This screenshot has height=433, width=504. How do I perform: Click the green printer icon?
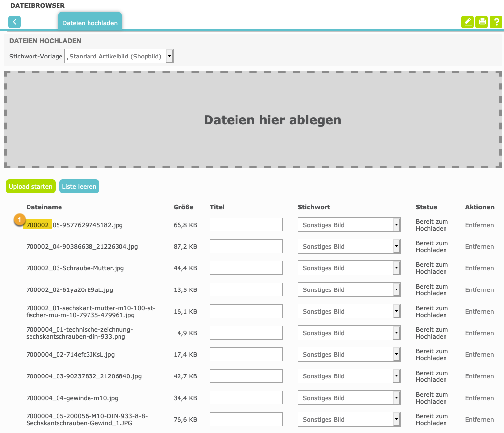482,22
